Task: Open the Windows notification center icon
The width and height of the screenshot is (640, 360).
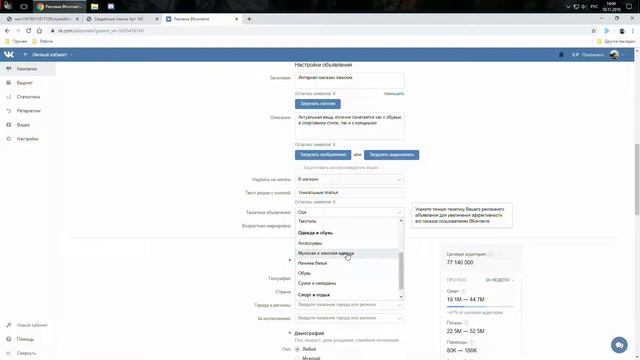Action: coord(629,7)
